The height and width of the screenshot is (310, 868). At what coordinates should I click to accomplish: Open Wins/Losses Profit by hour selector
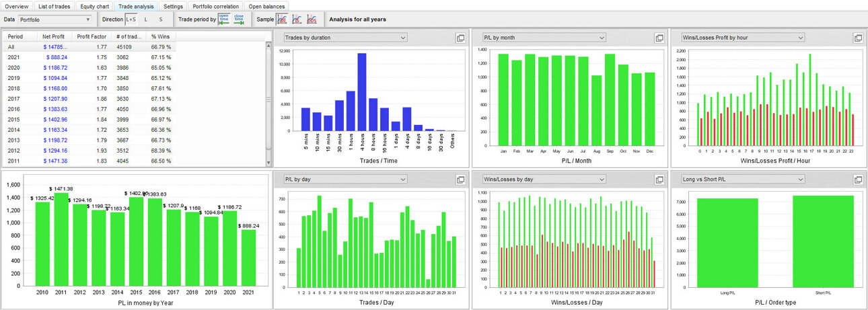[x=743, y=38]
